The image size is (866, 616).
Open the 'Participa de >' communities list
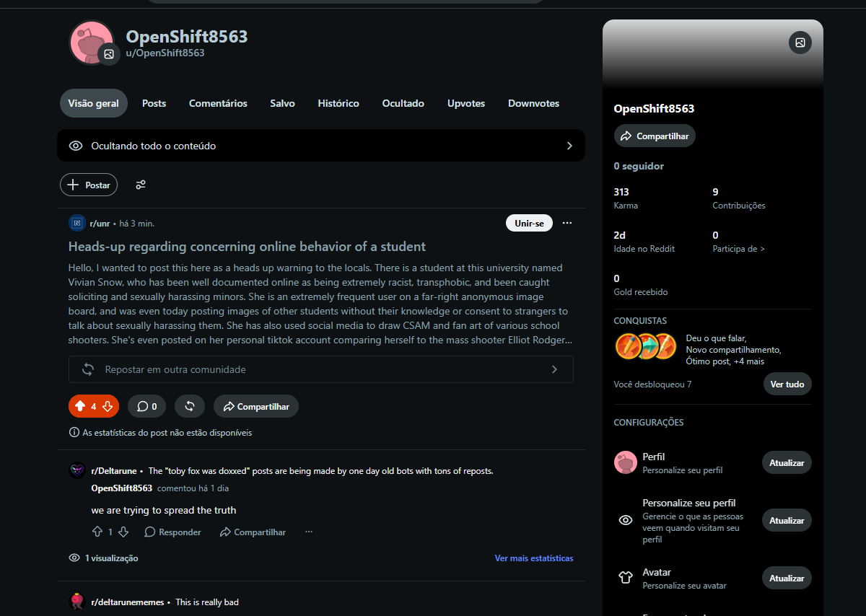[738, 248]
